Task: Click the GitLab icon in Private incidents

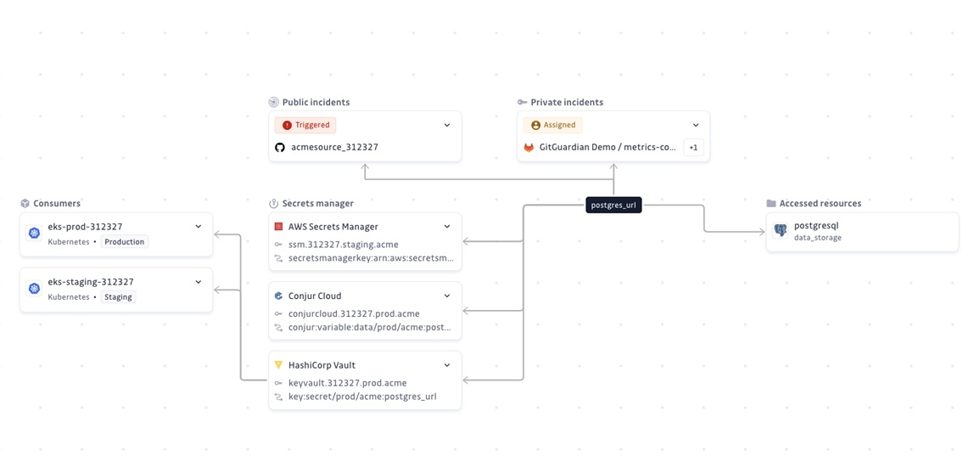Action: (x=529, y=147)
